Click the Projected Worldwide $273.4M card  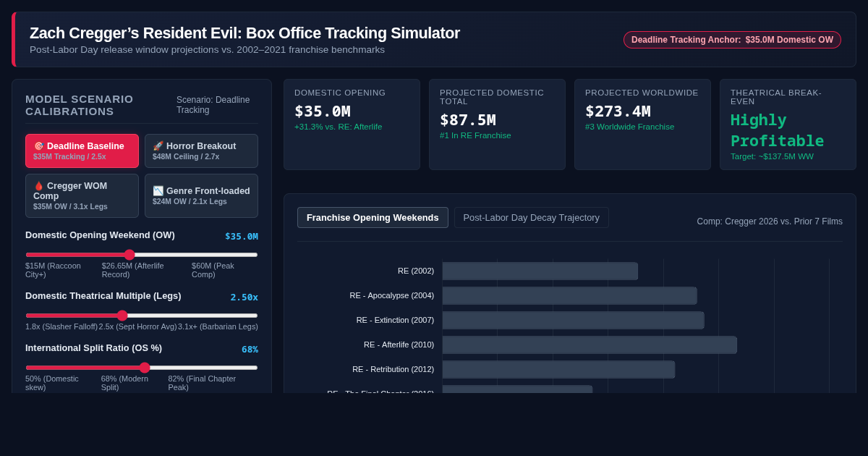coord(642,124)
